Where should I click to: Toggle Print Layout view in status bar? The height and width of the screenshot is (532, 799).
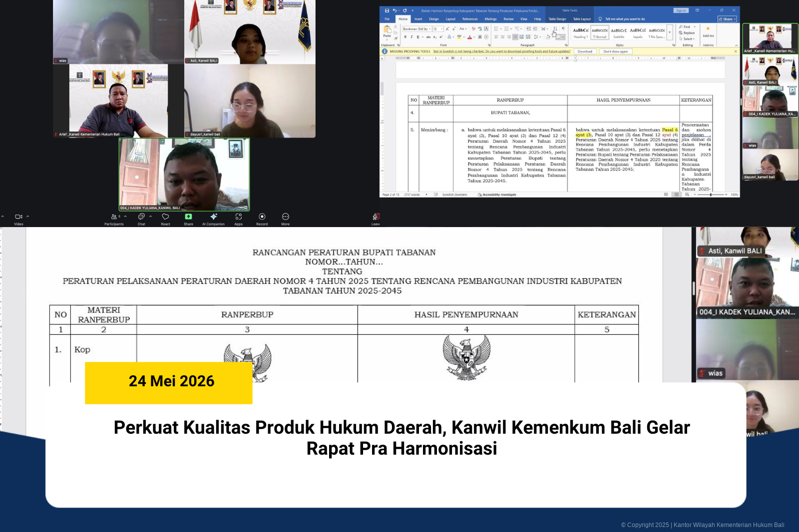coord(676,195)
